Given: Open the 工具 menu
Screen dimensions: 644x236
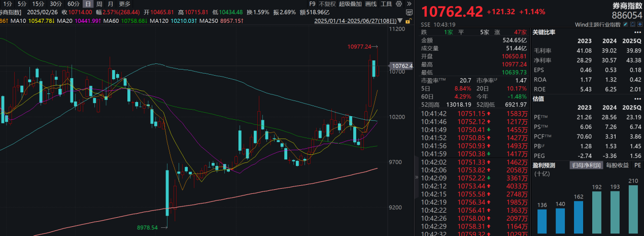Looking at the screenshot, I should click(387, 4).
